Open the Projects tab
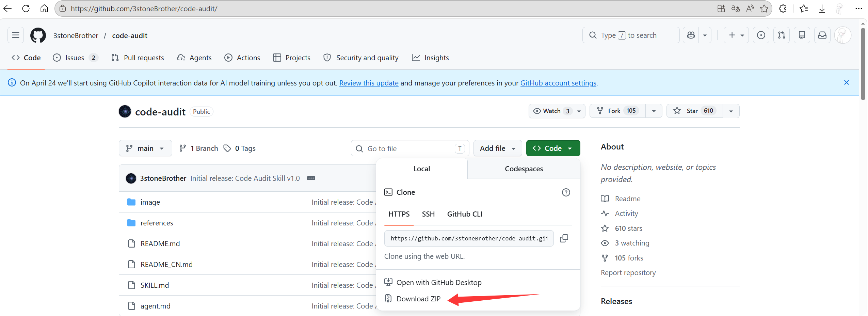 coord(292,58)
